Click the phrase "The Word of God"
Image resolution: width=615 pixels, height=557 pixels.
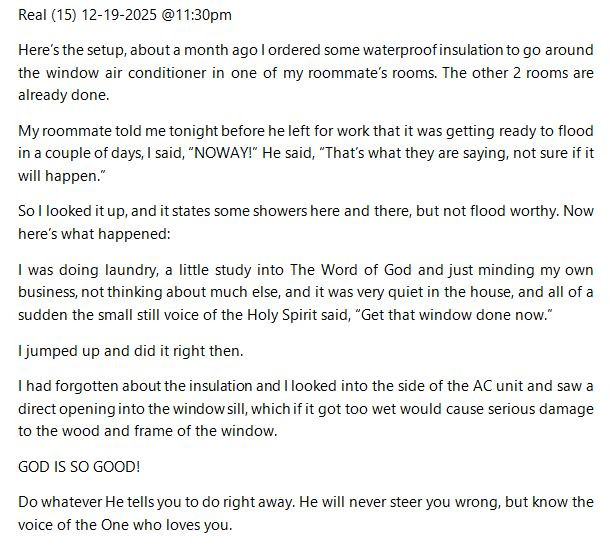pos(338,271)
